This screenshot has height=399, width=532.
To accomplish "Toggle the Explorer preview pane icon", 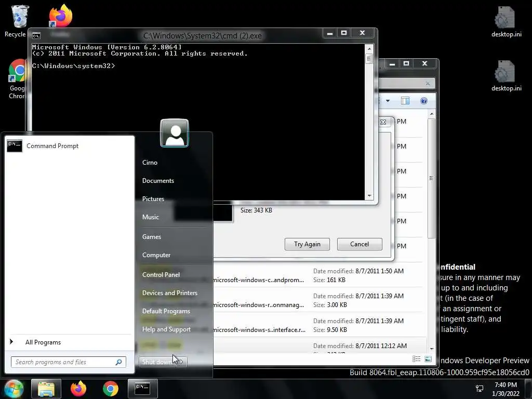I will click(405, 101).
